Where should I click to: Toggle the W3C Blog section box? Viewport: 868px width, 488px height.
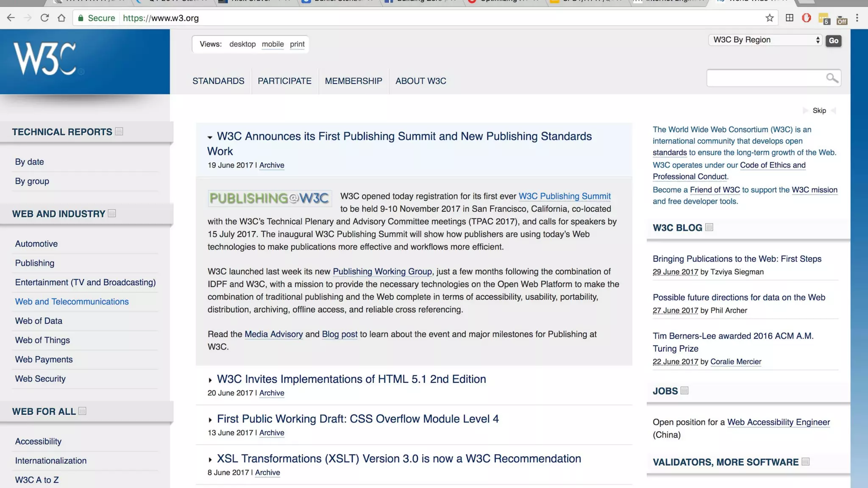point(709,227)
